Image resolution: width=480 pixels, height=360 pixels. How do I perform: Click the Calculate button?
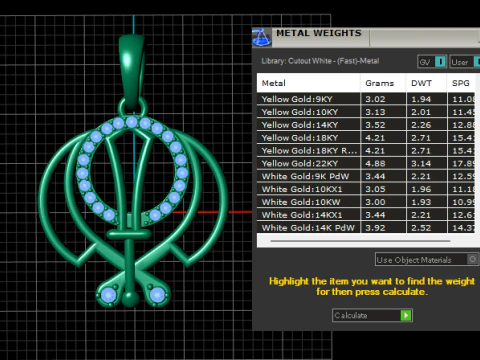(372, 315)
